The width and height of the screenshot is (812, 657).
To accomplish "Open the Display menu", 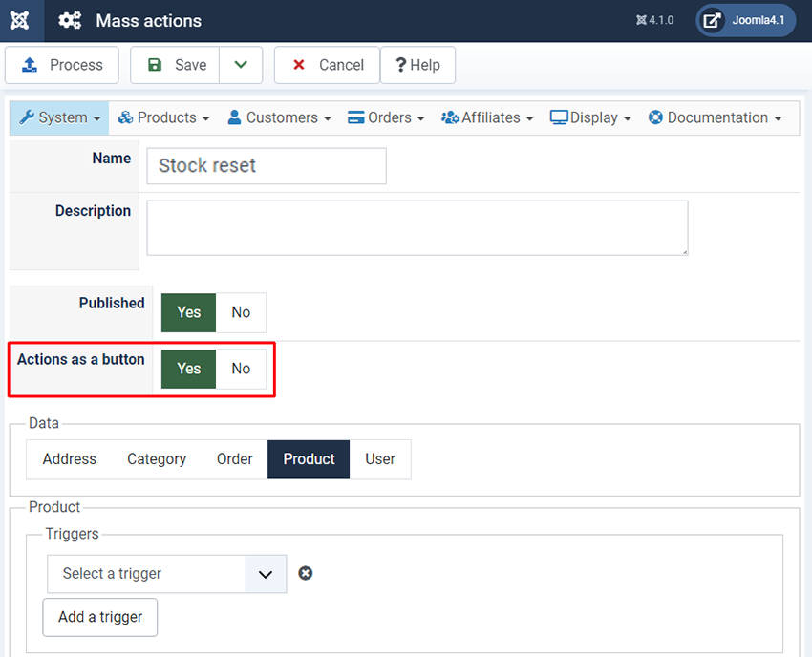I will [x=590, y=118].
